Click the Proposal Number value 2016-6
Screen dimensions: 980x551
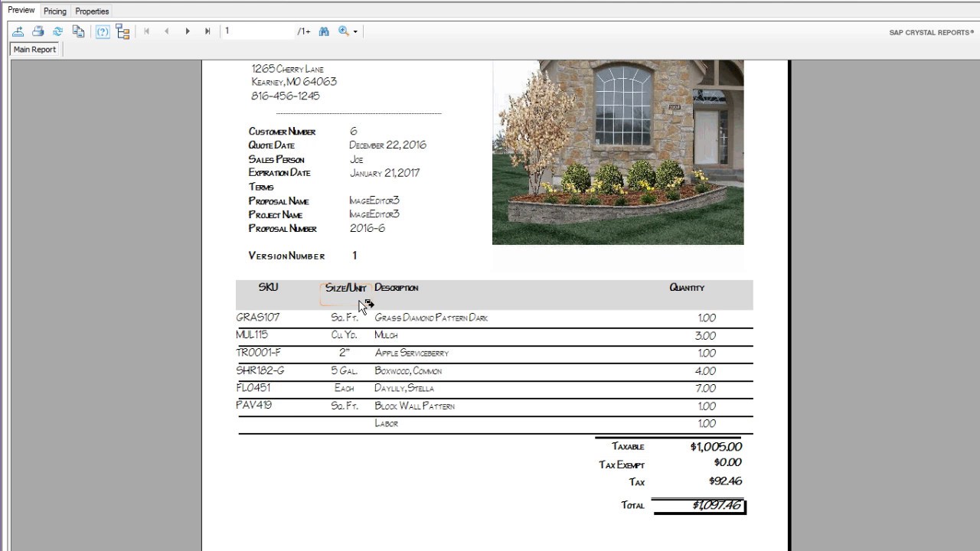[367, 228]
